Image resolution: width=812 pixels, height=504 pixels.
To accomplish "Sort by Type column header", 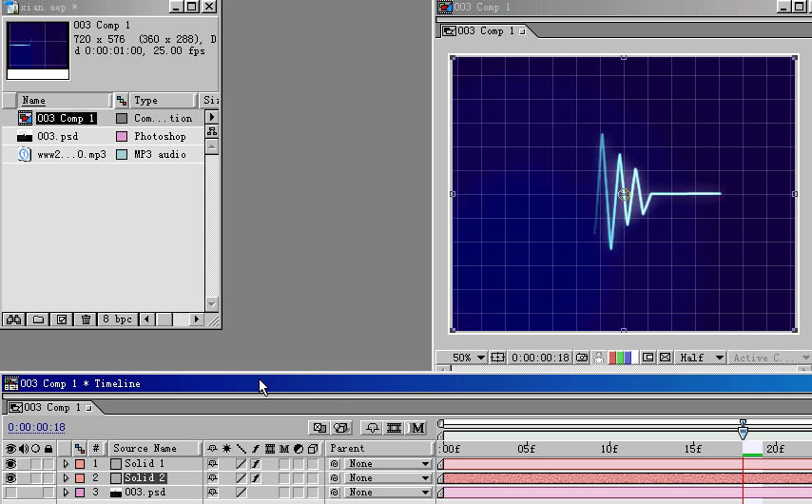I will (x=162, y=101).
